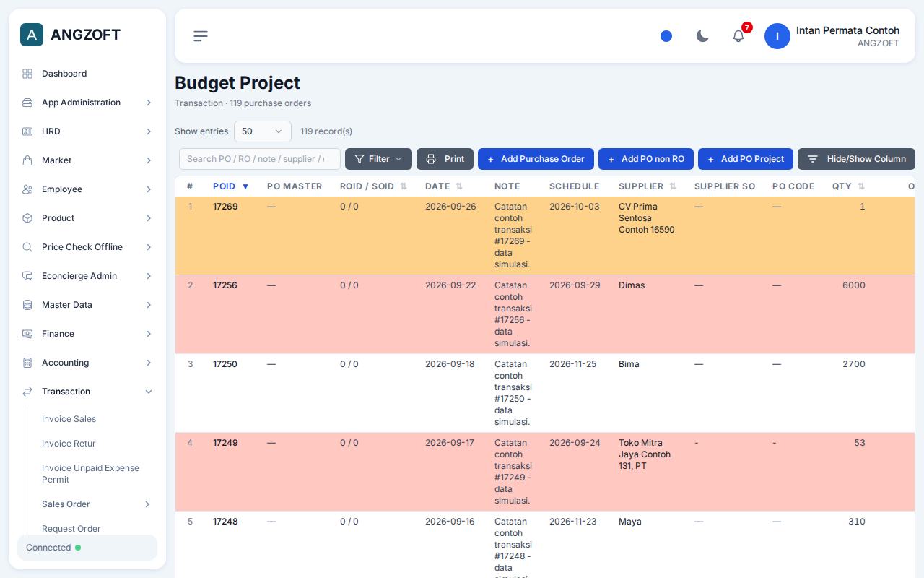The height and width of the screenshot is (578, 924).
Task: Sort by SUPPLIER column arrows
Action: click(673, 186)
